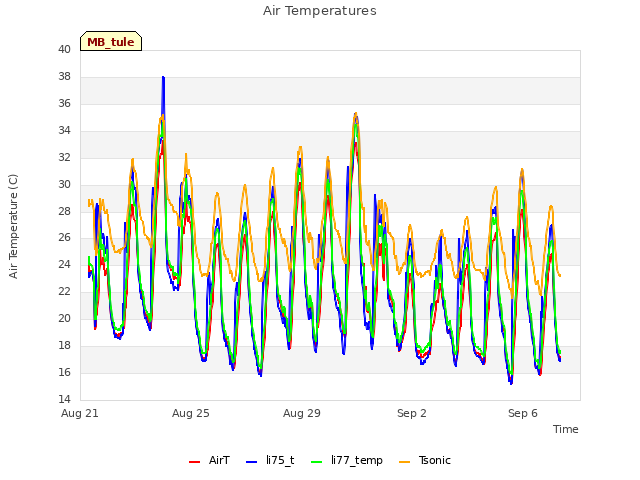Viewport: 640px width, 480px height.
Task: Click the Aug 29 x-axis tick label
Action: coord(302,413)
